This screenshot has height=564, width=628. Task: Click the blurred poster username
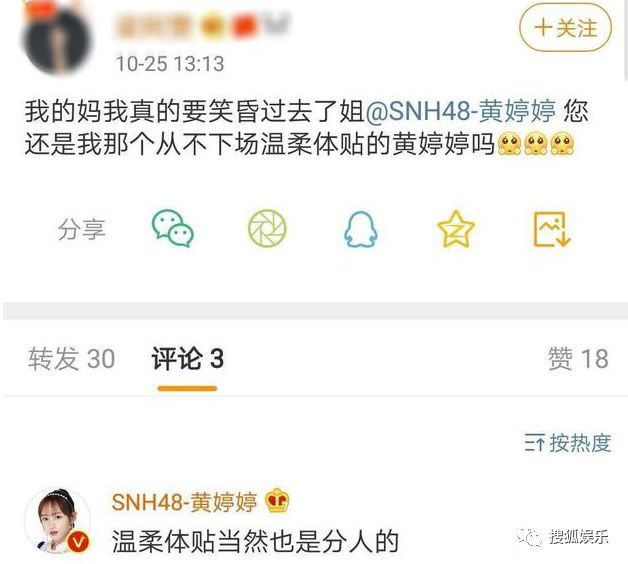click(x=202, y=25)
